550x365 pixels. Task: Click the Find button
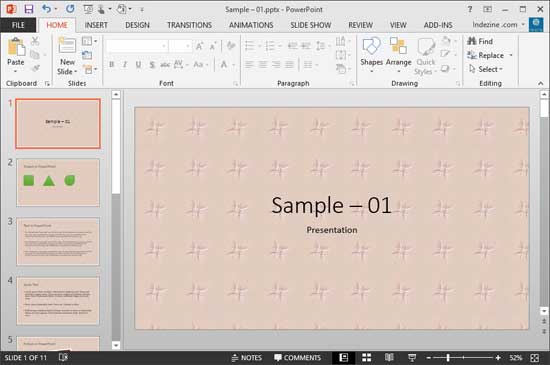pos(480,41)
